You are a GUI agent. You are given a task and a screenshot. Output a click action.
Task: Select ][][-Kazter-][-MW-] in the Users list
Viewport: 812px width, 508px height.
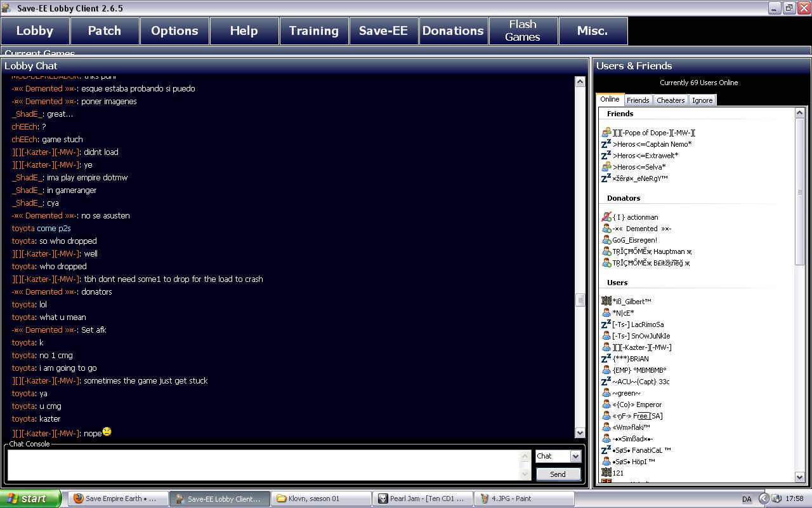641,347
